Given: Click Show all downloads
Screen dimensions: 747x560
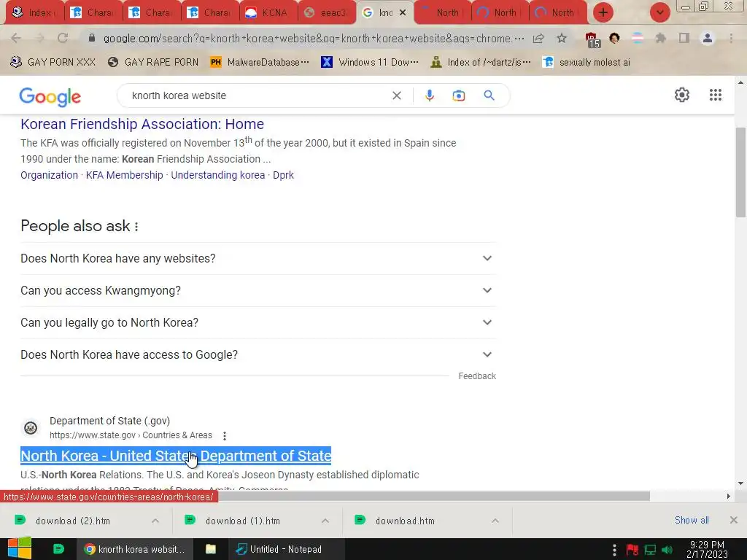Looking at the screenshot, I should pyautogui.click(x=692, y=521).
